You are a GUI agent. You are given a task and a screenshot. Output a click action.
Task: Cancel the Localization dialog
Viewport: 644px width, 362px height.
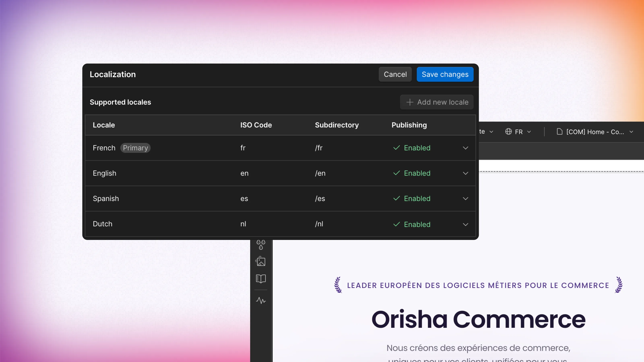pyautogui.click(x=395, y=74)
